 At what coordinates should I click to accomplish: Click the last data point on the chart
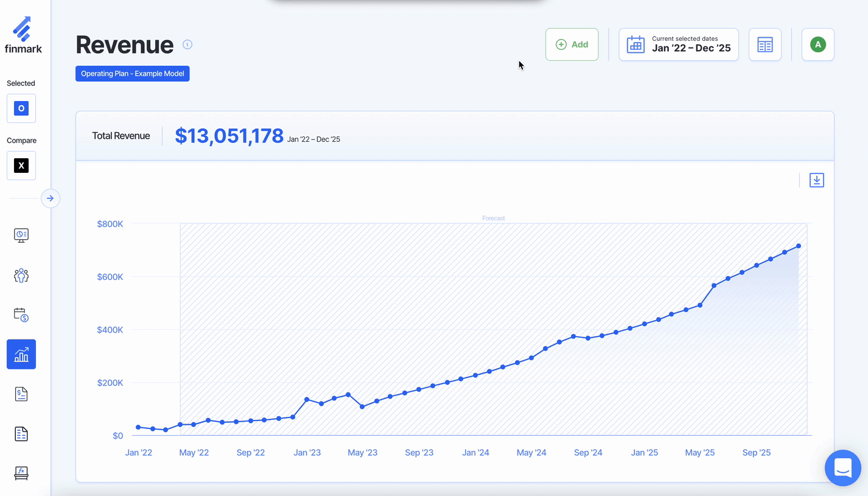click(x=799, y=246)
